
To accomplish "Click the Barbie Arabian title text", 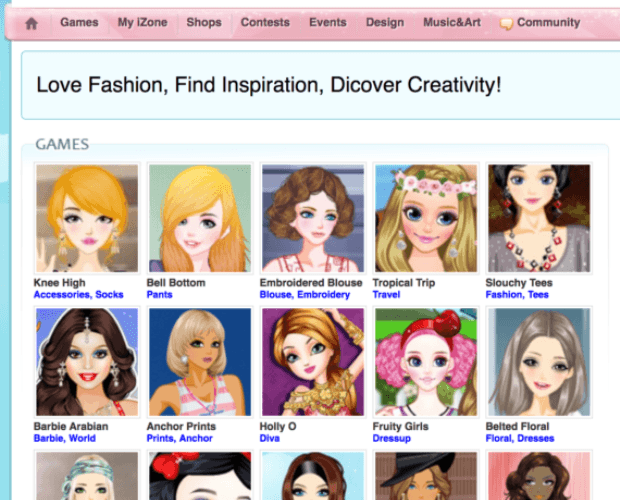I will (x=71, y=426).
